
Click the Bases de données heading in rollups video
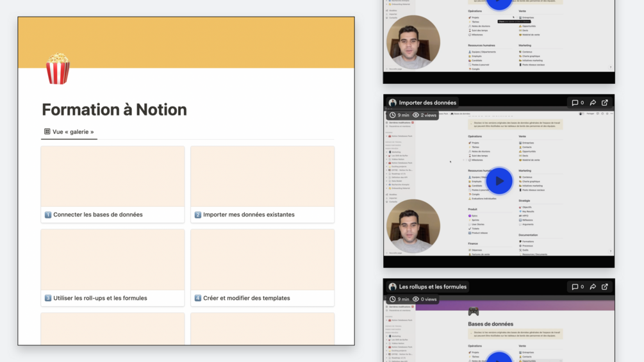[490, 324]
